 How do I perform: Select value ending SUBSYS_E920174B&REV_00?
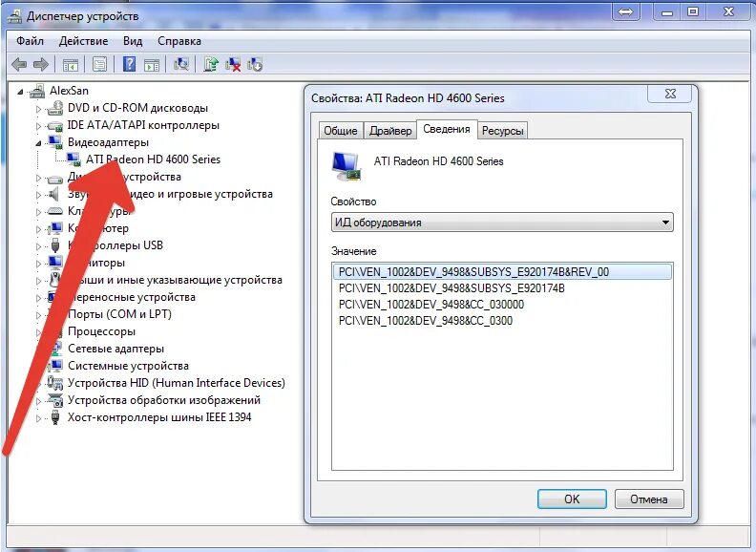[x=502, y=271]
